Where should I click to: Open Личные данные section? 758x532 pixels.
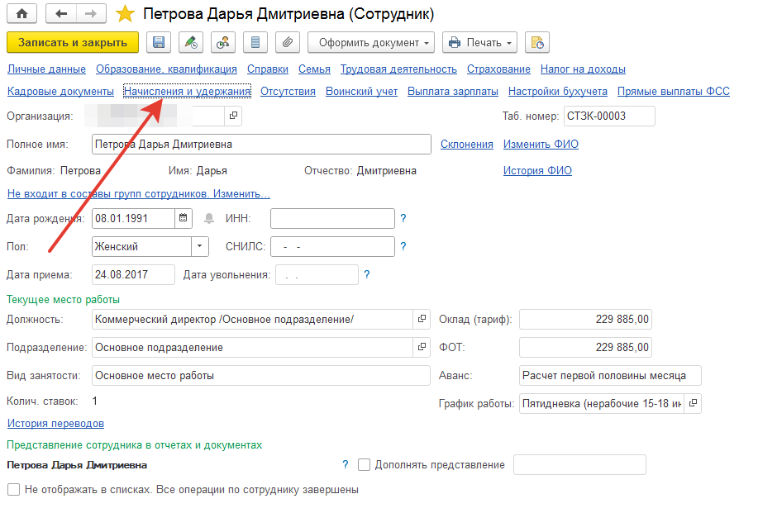[46, 69]
